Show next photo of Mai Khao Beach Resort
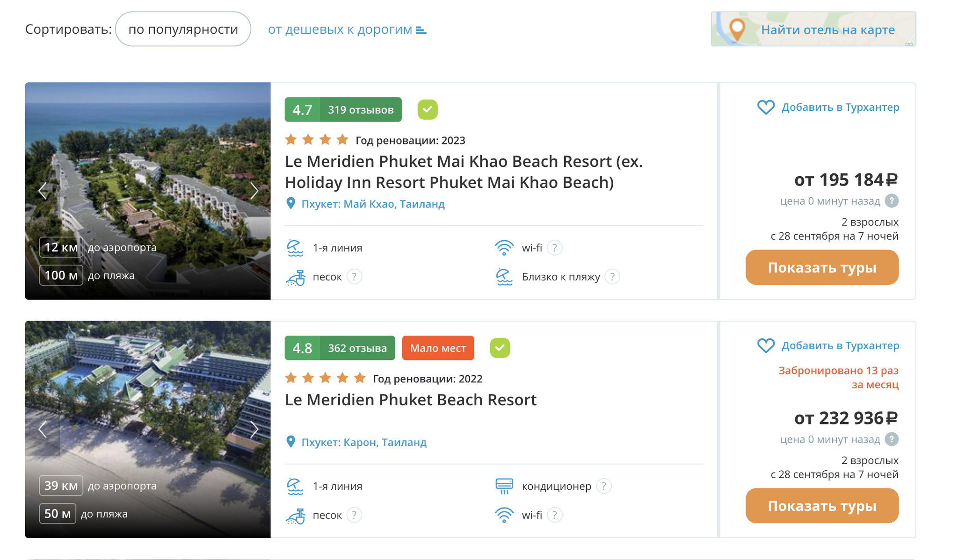The width and height of the screenshot is (958, 560). coord(254,191)
